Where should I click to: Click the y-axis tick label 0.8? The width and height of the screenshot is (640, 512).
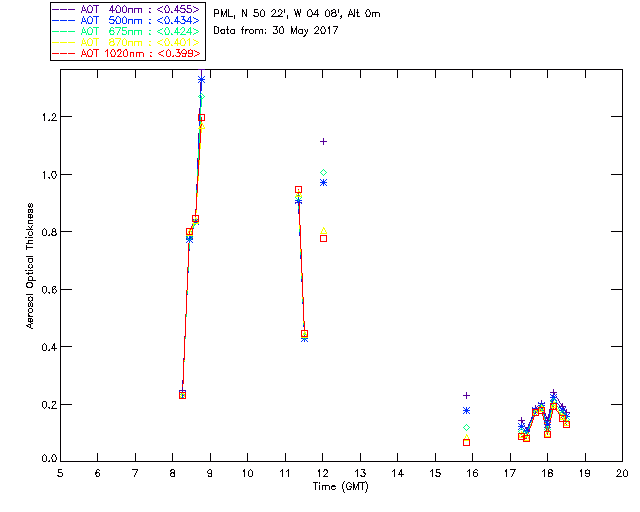(x=49, y=232)
